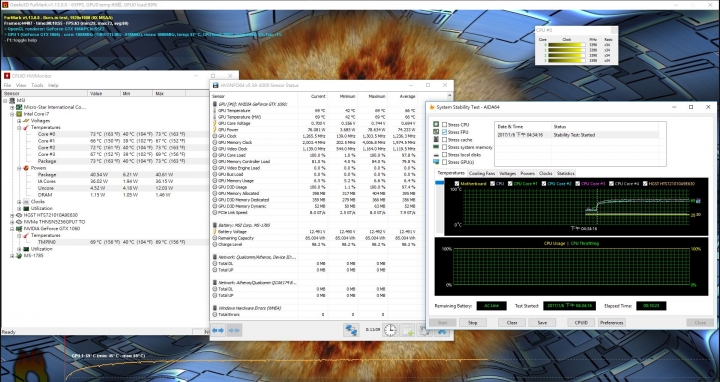Click the blue temperature graph scale slider
Image resolution: width=720 pixels, height=382 pixels.
[439, 183]
